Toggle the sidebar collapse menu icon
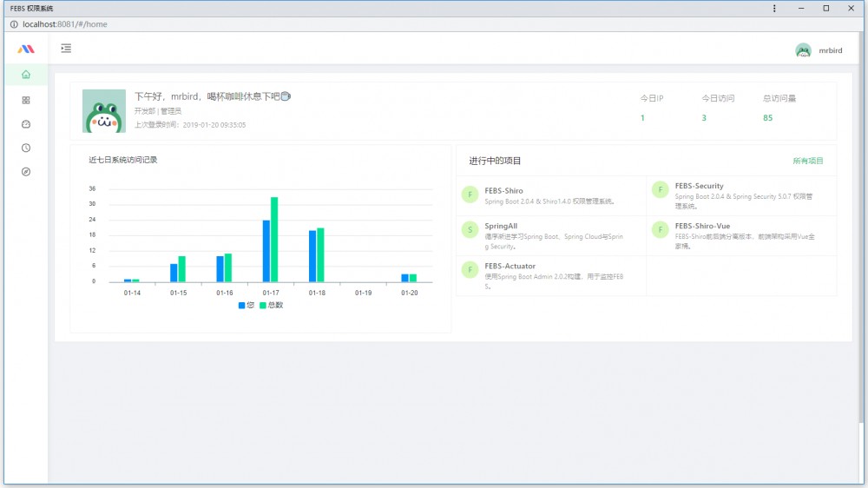This screenshot has width=868, height=488. (x=66, y=48)
